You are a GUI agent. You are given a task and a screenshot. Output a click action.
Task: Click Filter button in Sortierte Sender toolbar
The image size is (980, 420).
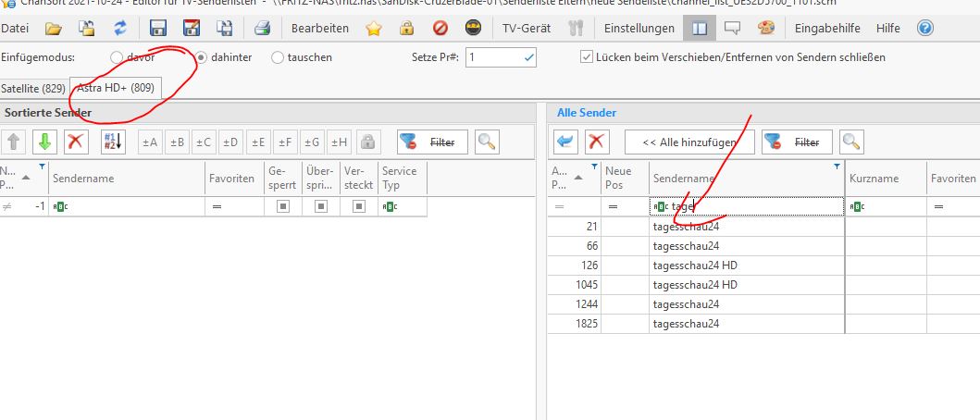[432, 142]
